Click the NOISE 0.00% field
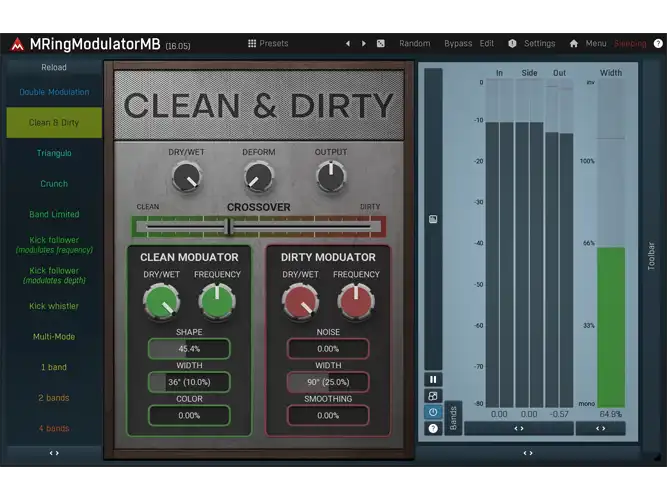This screenshot has height=500, width=667. 328,349
